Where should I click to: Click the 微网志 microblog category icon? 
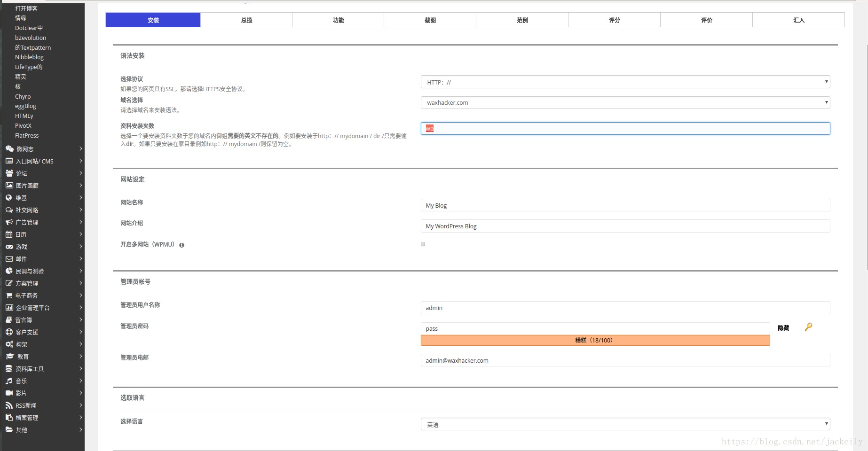9,149
